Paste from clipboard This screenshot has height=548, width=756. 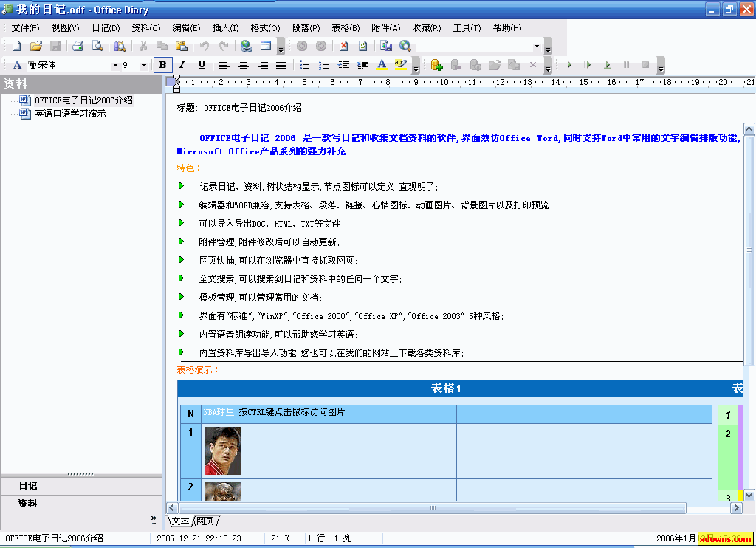click(182, 46)
